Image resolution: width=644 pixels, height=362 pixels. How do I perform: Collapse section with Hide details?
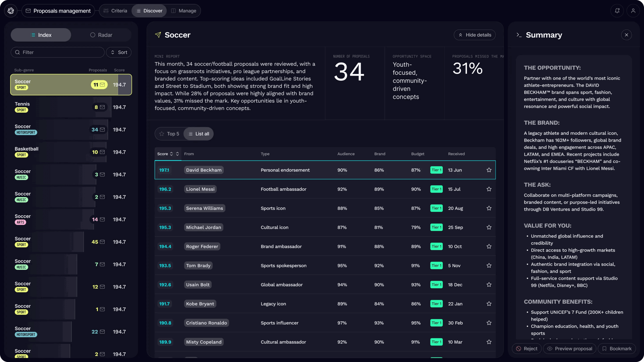[475, 35]
